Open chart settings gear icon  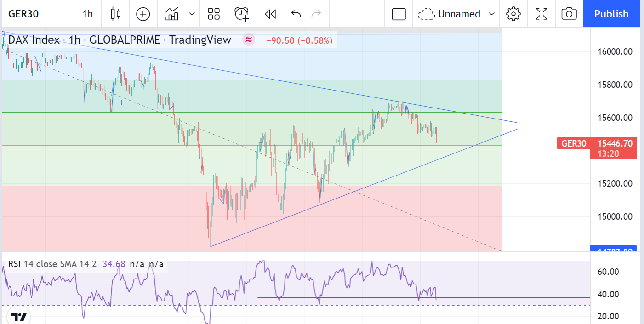click(513, 14)
